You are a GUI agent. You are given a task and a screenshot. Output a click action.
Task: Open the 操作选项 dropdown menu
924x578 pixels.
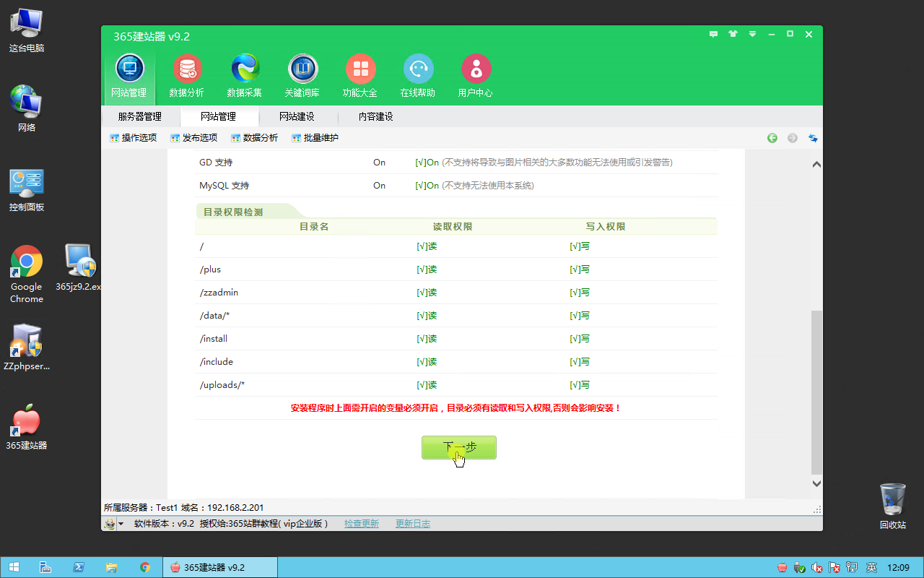133,138
